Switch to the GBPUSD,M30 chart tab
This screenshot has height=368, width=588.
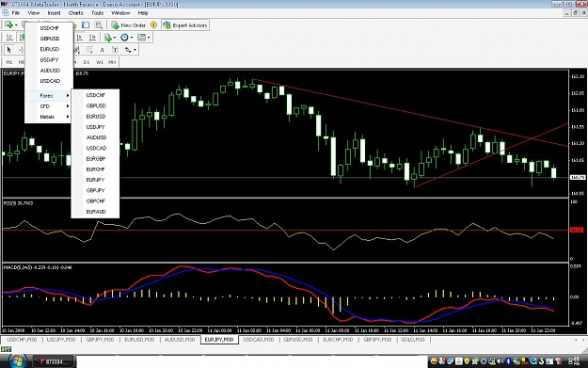pos(297,340)
